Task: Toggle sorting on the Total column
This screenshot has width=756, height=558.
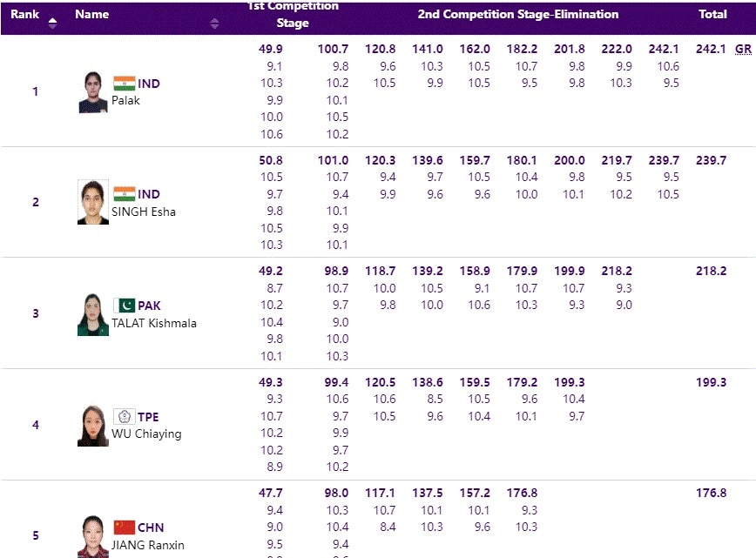Action: 713,14
